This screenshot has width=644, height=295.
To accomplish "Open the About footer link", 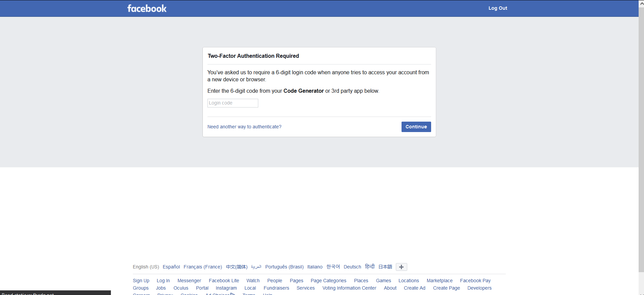I will click(390, 288).
